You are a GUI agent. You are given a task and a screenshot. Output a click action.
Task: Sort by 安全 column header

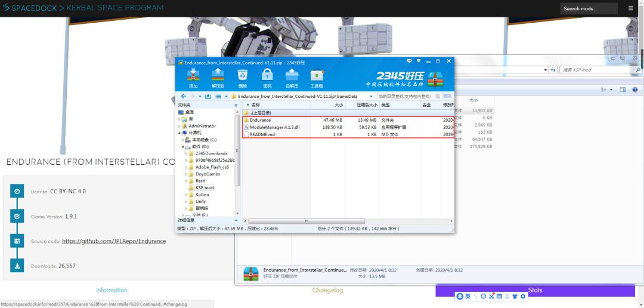point(430,105)
